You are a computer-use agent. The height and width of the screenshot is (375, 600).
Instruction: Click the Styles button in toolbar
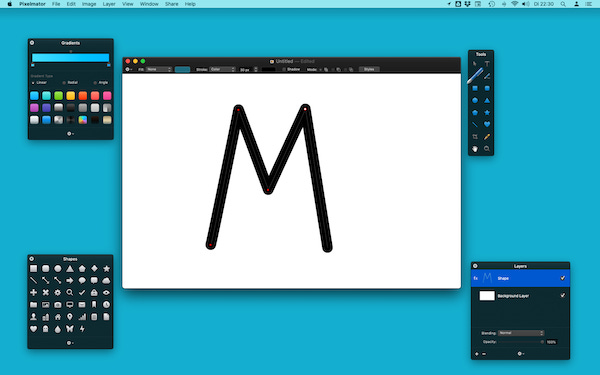369,69
